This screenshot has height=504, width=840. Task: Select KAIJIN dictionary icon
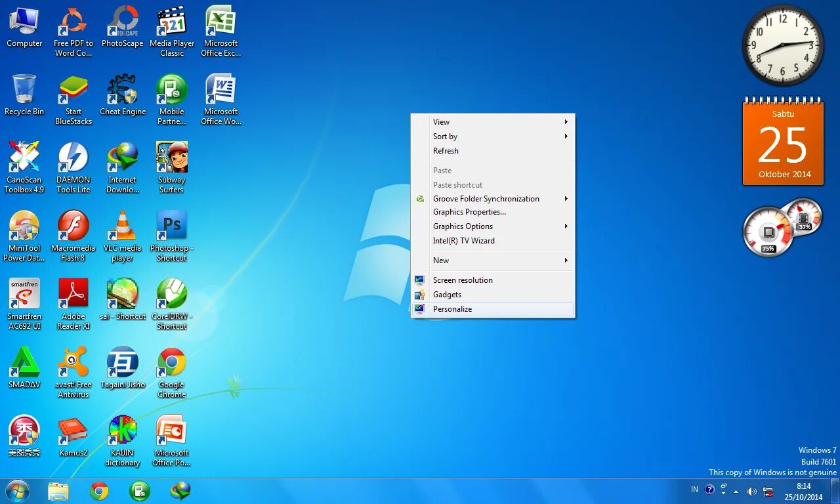click(123, 442)
